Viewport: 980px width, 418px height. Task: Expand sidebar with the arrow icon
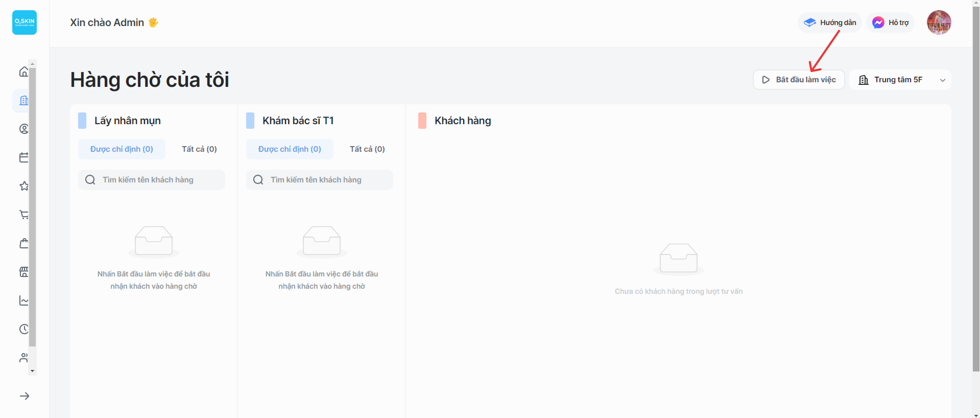(x=24, y=396)
